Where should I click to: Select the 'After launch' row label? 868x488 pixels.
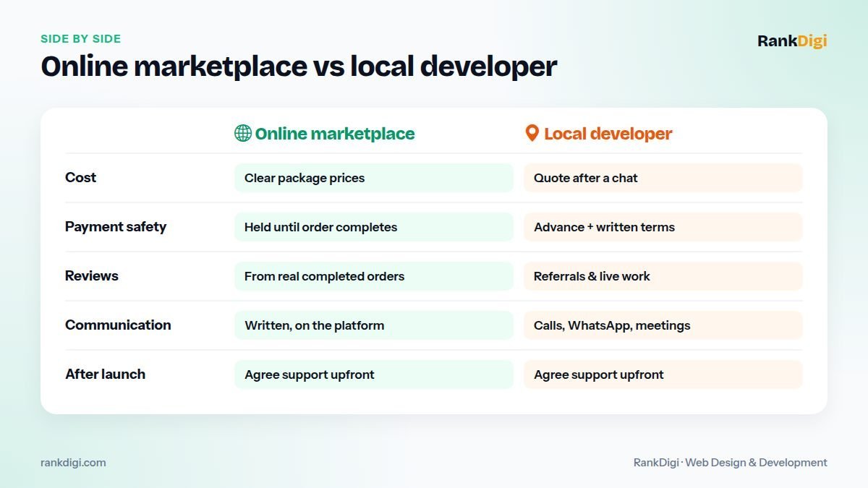click(x=105, y=374)
